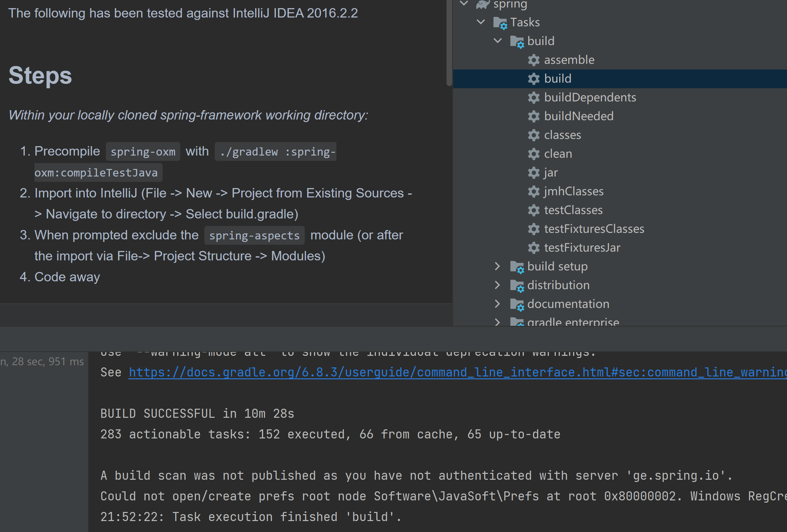Click the spring Gradle elephant icon

tap(483, 4)
